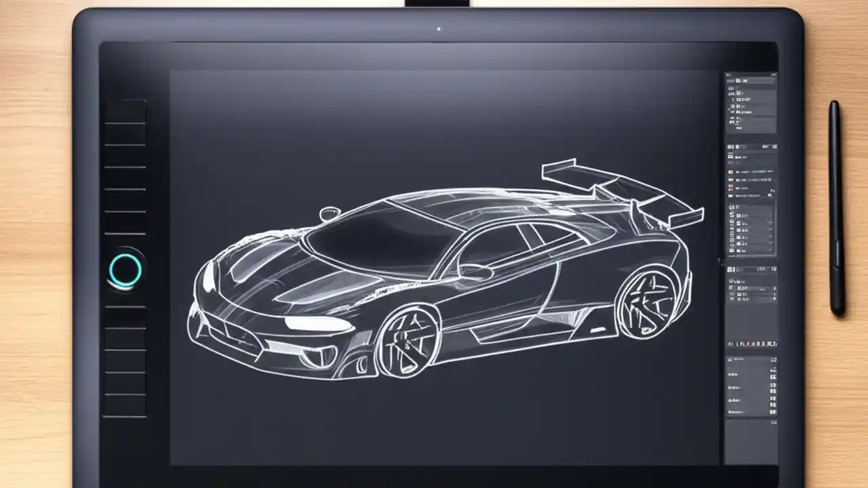868x488 pixels.
Task: Click the first icon in the horizontal icon strip
Action: click(731, 342)
